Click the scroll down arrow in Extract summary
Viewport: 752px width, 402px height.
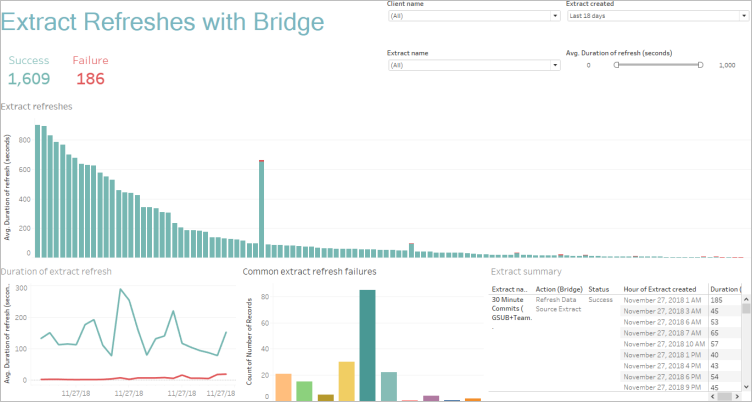pyautogui.click(x=745, y=386)
